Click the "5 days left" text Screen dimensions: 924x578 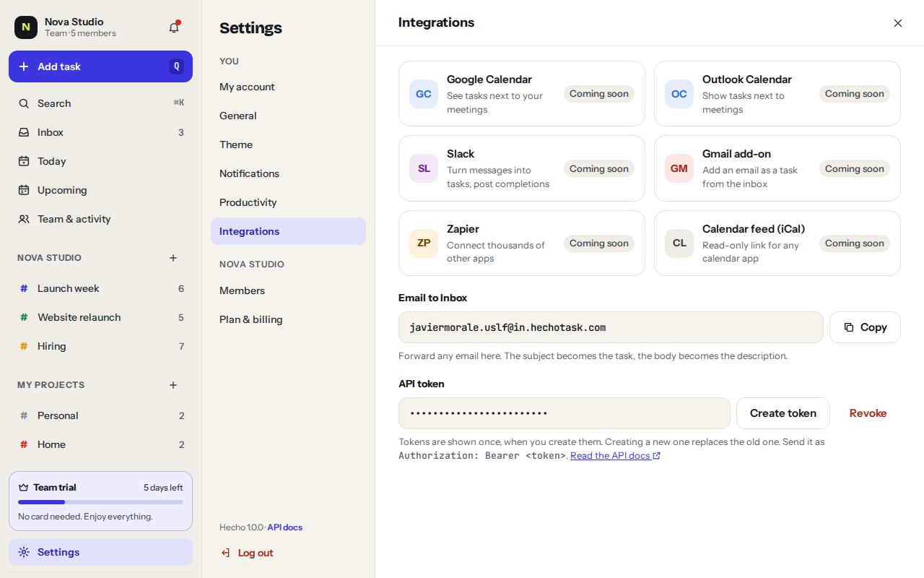[x=163, y=488]
